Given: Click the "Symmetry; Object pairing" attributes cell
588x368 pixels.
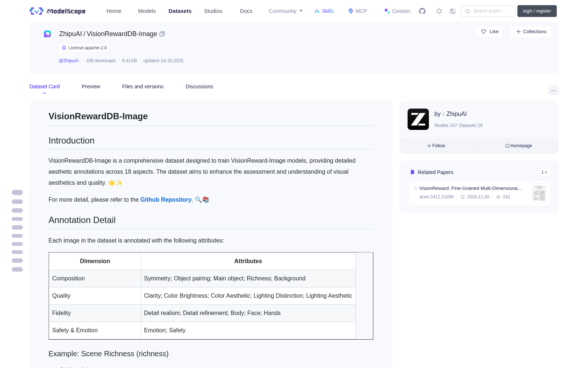Looking at the screenshot, I should click(248, 279).
